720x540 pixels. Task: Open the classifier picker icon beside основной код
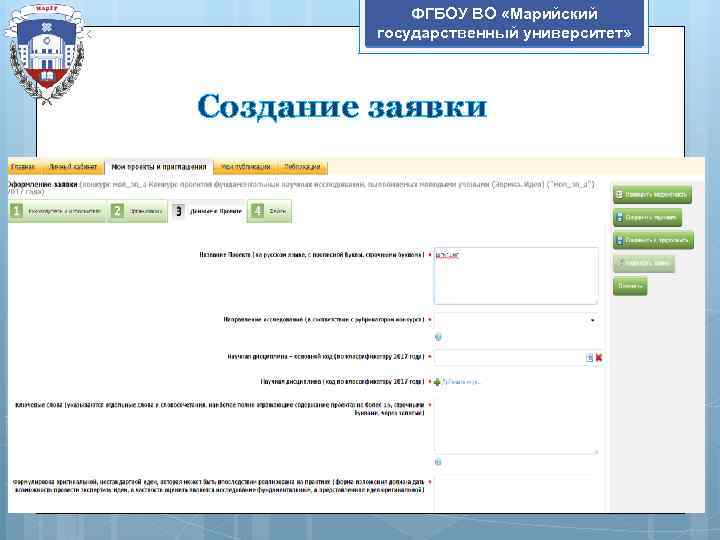590,358
